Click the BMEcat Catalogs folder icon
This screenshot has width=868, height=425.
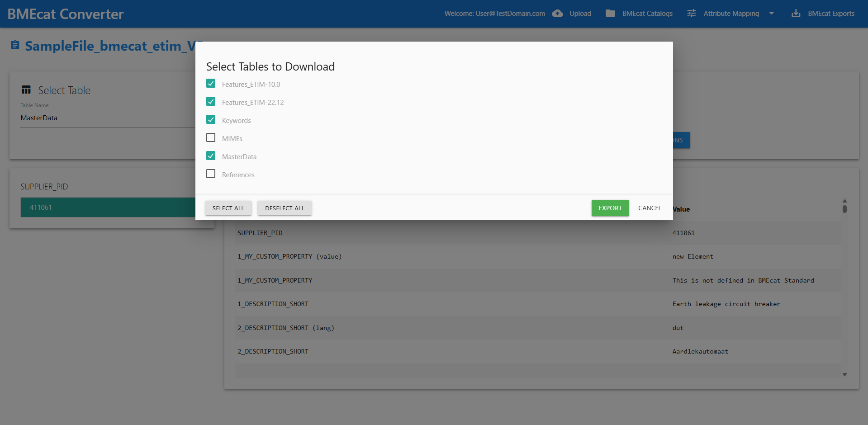click(610, 14)
